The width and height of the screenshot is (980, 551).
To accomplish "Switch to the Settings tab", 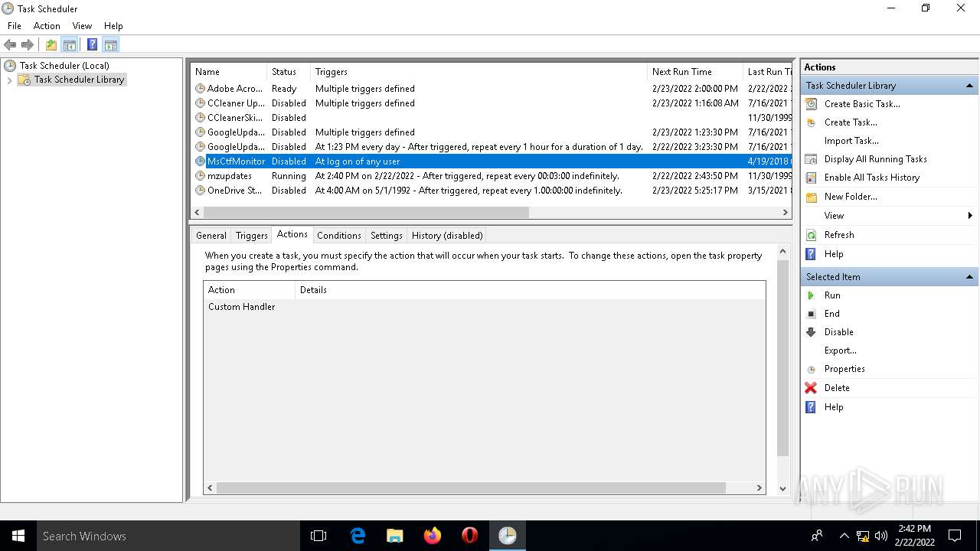I will point(387,236).
